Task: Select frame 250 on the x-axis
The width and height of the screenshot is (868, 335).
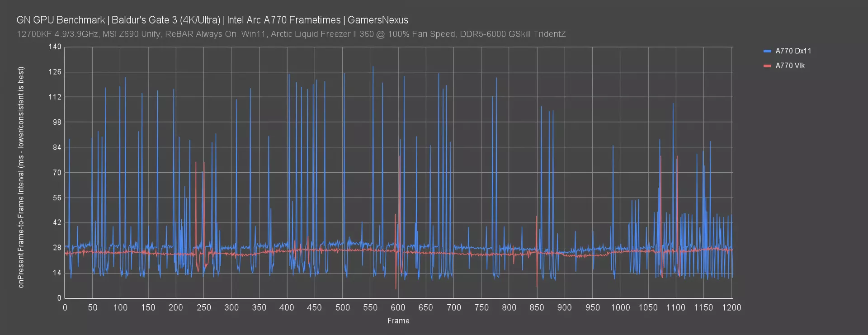Action: click(203, 307)
